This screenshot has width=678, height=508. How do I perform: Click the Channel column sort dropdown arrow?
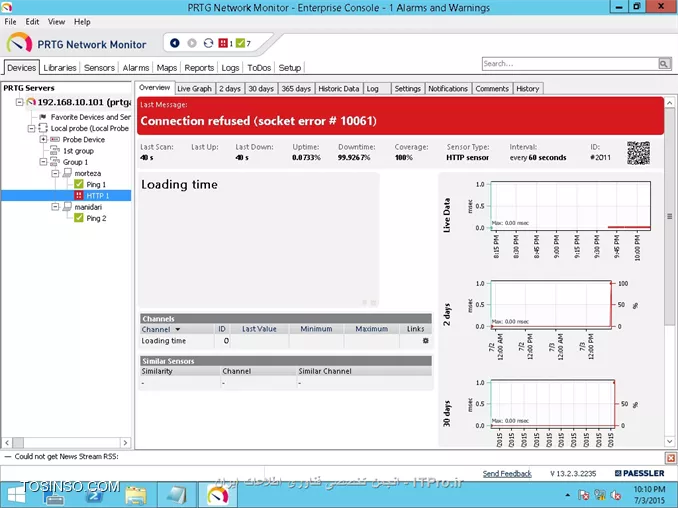click(177, 329)
